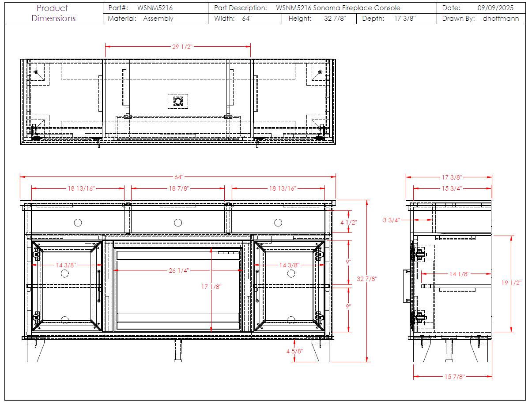Select the 4 1/2" shelf height dimension
The image size is (532, 405).
click(349, 222)
